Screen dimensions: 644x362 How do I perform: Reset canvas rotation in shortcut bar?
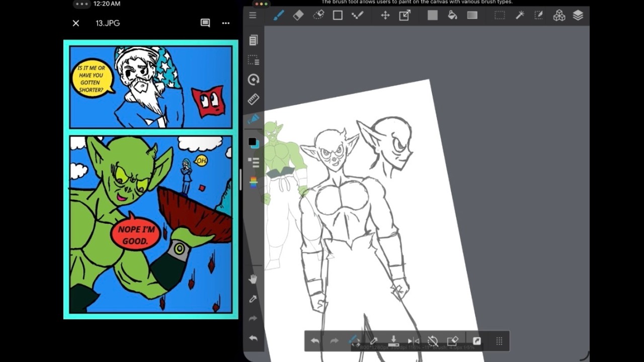pyautogui.click(x=433, y=341)
